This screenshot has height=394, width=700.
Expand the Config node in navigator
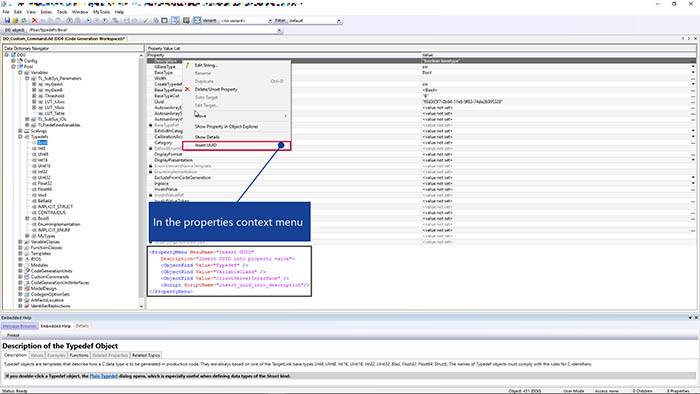(x=13, y=61)
